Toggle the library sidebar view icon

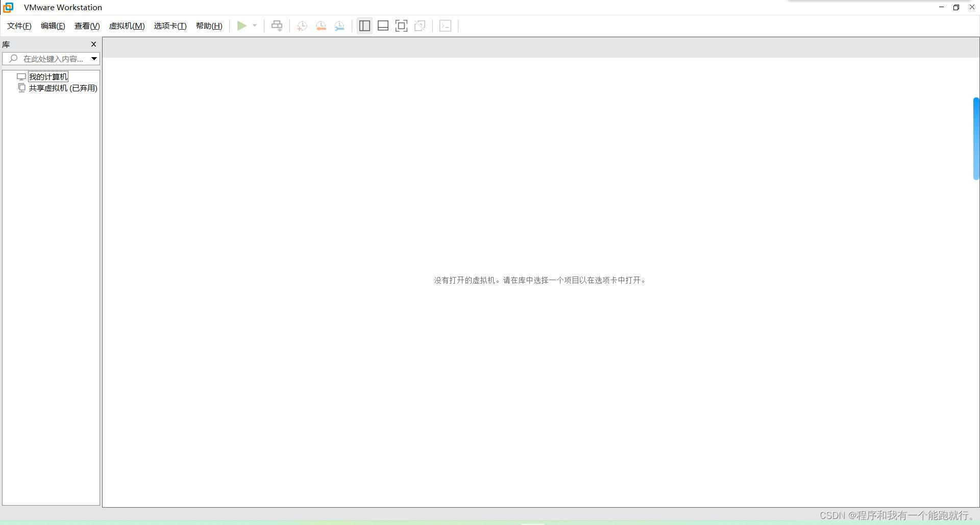(x=364, y=26)
